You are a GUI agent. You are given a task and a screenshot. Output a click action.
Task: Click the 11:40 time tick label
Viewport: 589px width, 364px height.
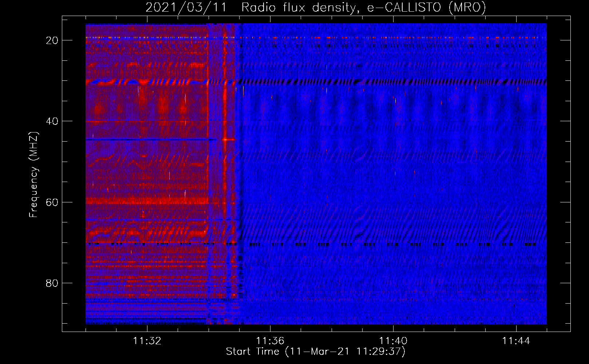coord(393,341)
